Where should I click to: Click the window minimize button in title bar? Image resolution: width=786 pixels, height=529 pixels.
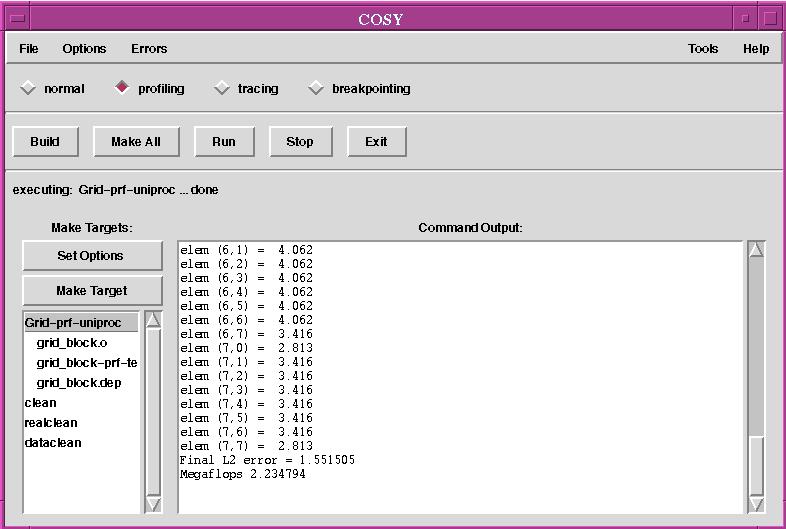pyautogui.click(x=745, y=19)
